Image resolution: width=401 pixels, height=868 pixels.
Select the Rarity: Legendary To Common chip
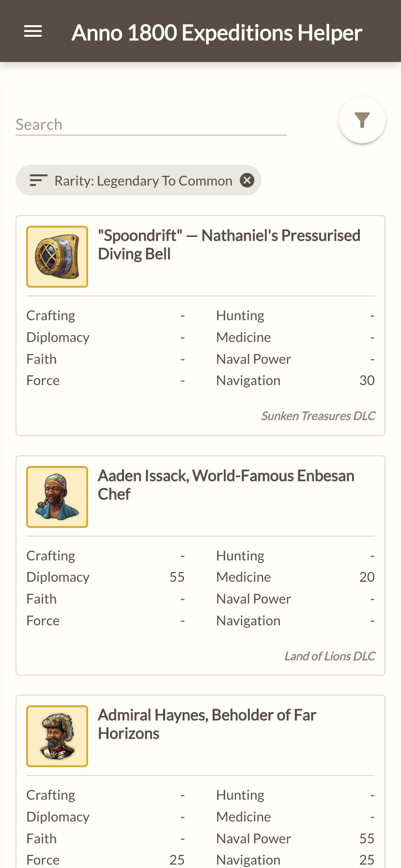[x=139, y=180]
